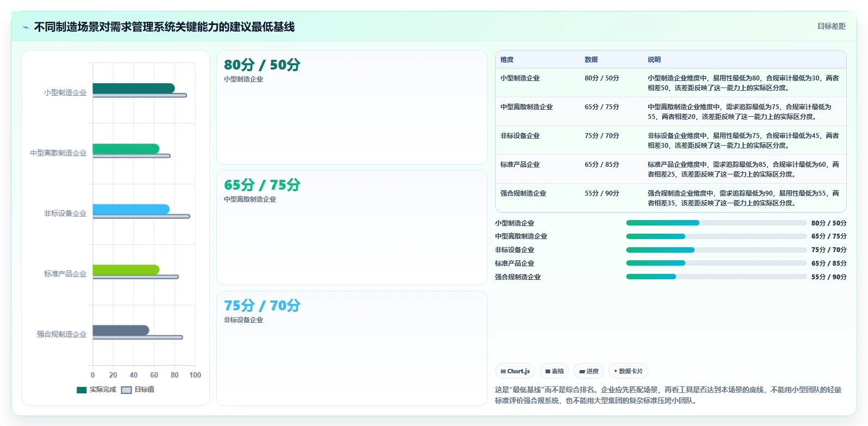Viewport: 868px width, 426px height.
Task: Click the 强合规制造企业 axis label in the chart
Action: [61, 334]
